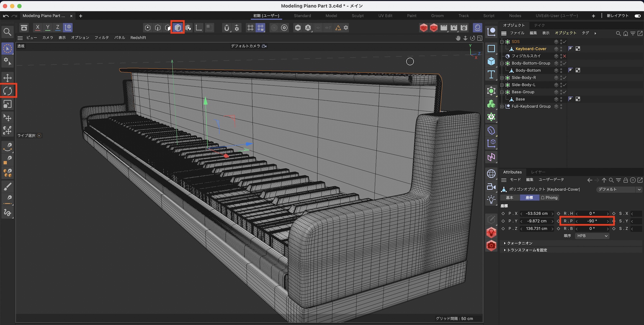644x325 pixels.
Task: Select the Move tool
Action: tap(7, 78)
